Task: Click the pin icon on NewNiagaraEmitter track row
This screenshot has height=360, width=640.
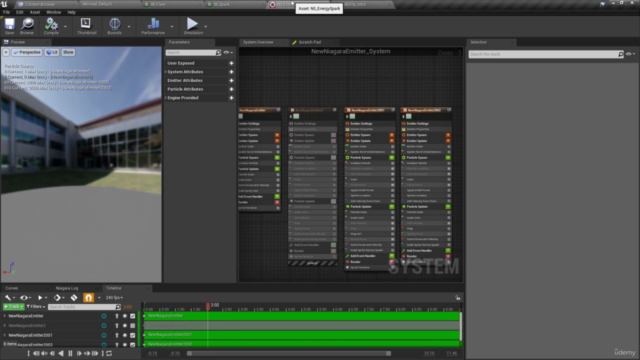Action: 117,316
